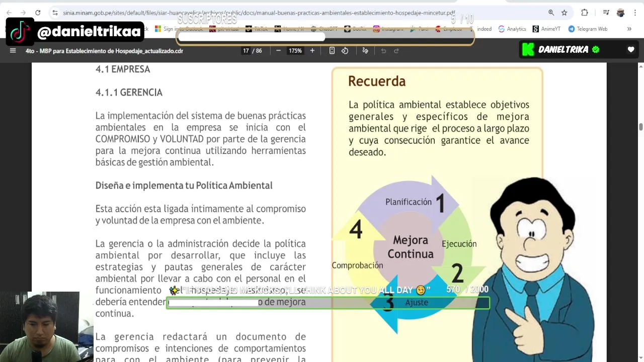Click the 'Mejora Continua' center label
Screen dimensions: 644x362
coord(411,247)
